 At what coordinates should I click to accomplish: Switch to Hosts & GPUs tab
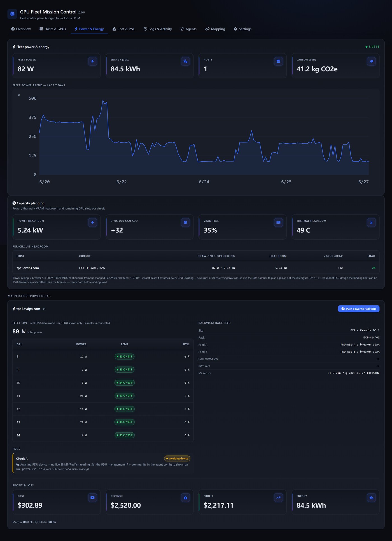(53, 29)
